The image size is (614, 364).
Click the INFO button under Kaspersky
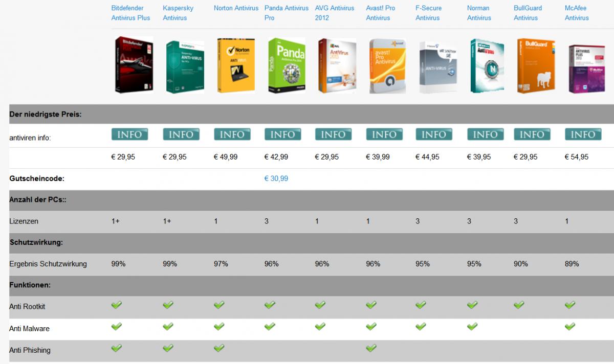(x=181, y=134)
